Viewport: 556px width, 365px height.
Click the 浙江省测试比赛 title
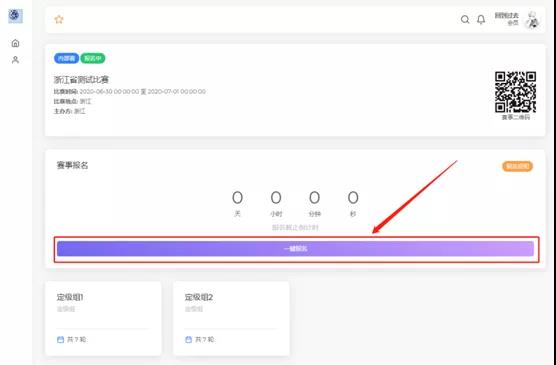(81, 80)
